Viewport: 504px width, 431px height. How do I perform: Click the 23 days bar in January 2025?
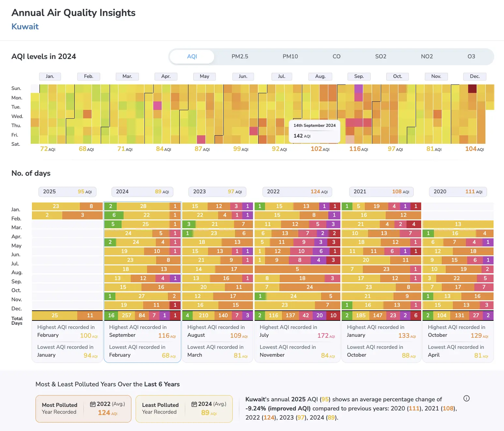[x=56, y=206]
